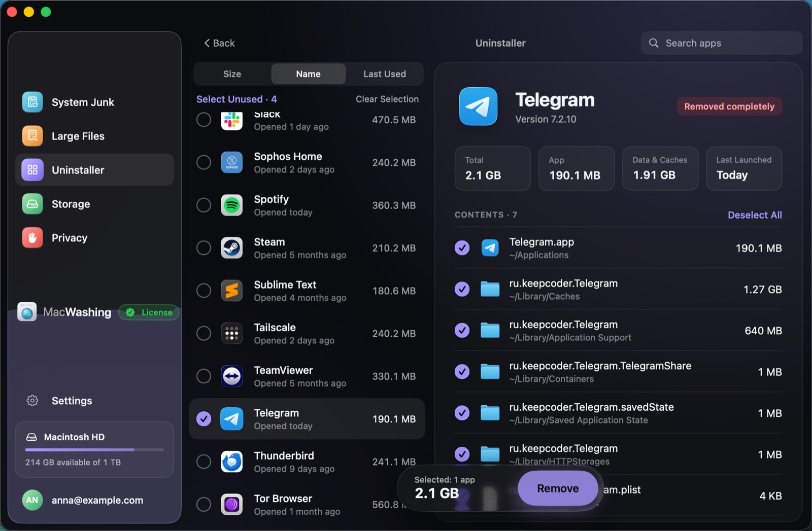Image resolution: width=812 pixels, height=531 pixels.
Task: Click the MacWashing logo icon
Action: [27, 312]
